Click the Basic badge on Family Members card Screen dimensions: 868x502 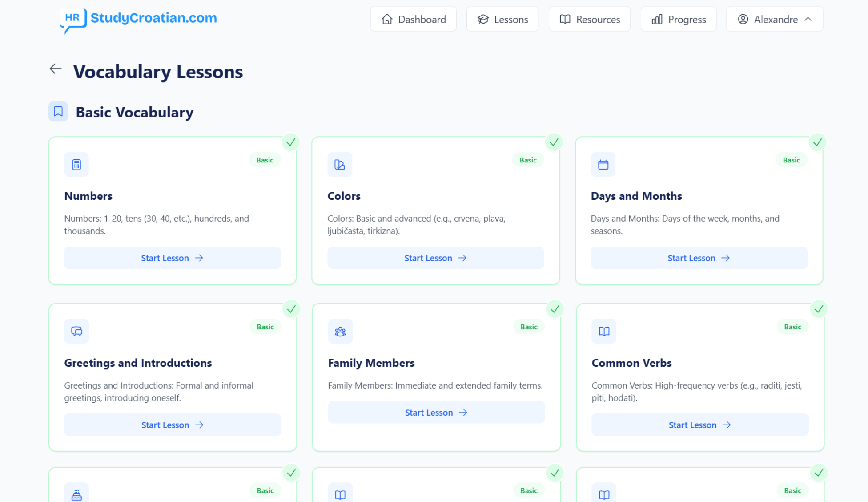529,327
